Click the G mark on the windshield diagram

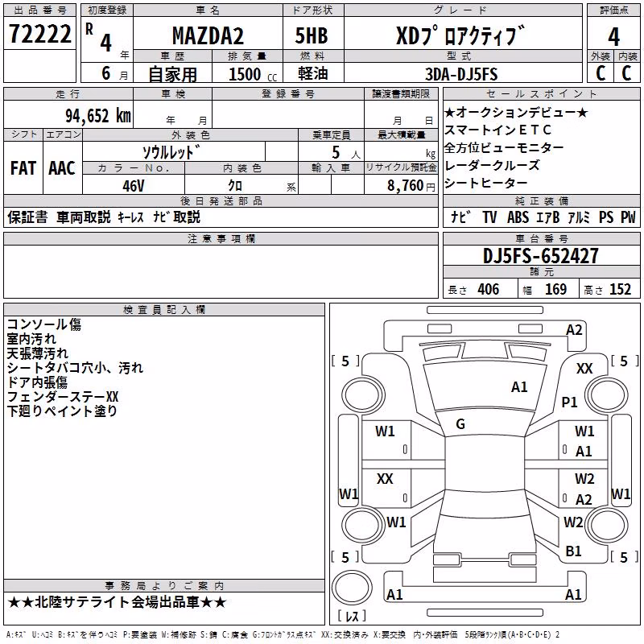(460, 424)
